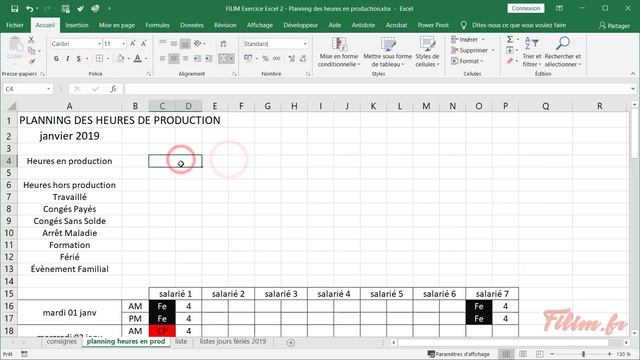640x360 pixels.
Task: Switch to the Révision tab
Action: click(225, 25)
